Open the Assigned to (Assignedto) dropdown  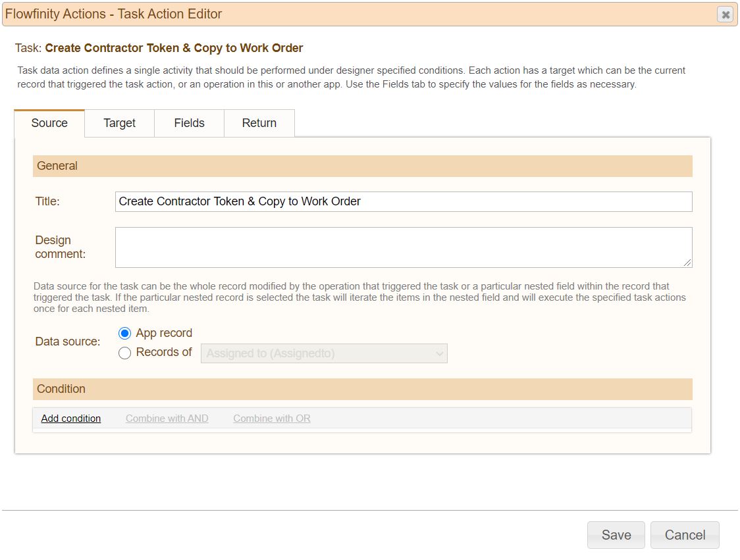[x=324, y=353]
